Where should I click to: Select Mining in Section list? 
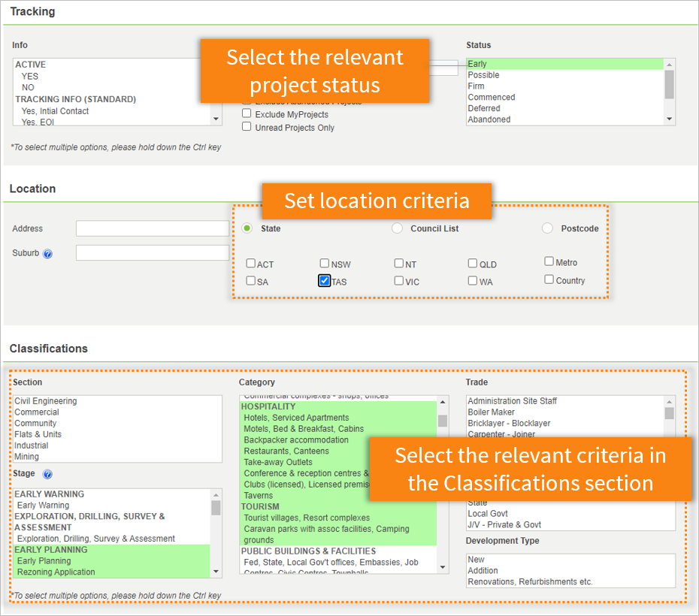[x=118, y=457]
